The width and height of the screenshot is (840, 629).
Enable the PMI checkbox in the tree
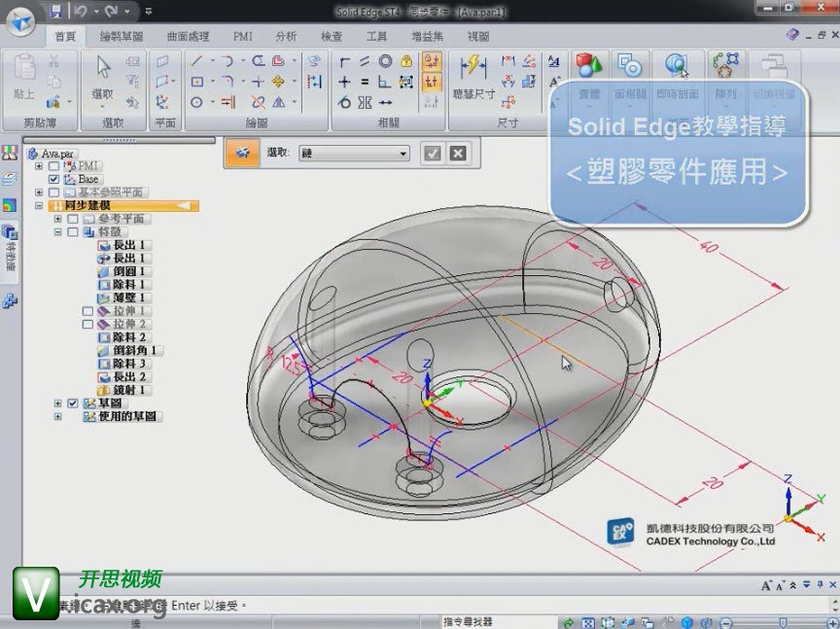[53, 166]
